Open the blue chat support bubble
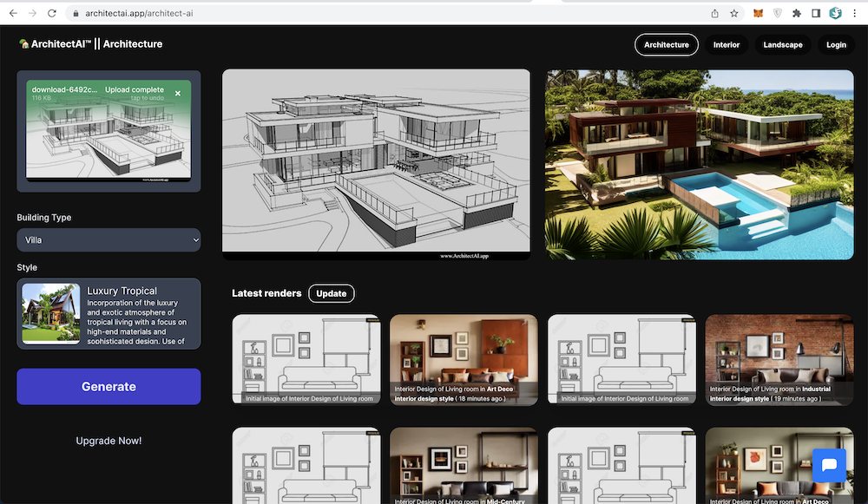Image resolution: width=868 pixels, height=504 pixels. (x=829, y=465)
